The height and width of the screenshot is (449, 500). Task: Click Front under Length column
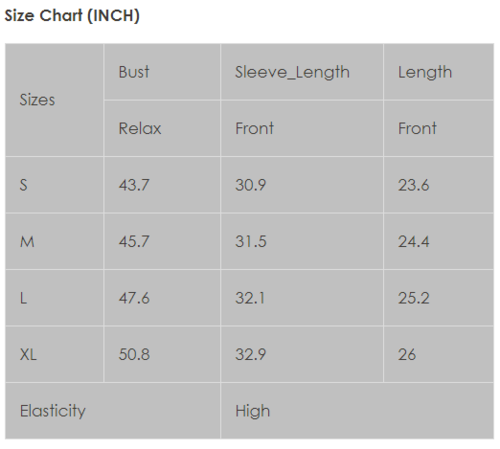[439, 128]
